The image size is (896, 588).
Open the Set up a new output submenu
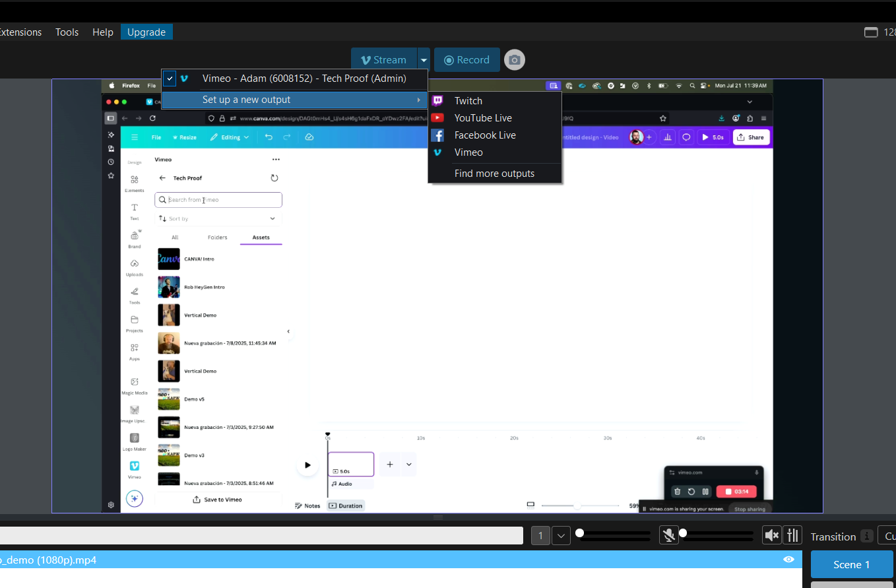[295, 100]
